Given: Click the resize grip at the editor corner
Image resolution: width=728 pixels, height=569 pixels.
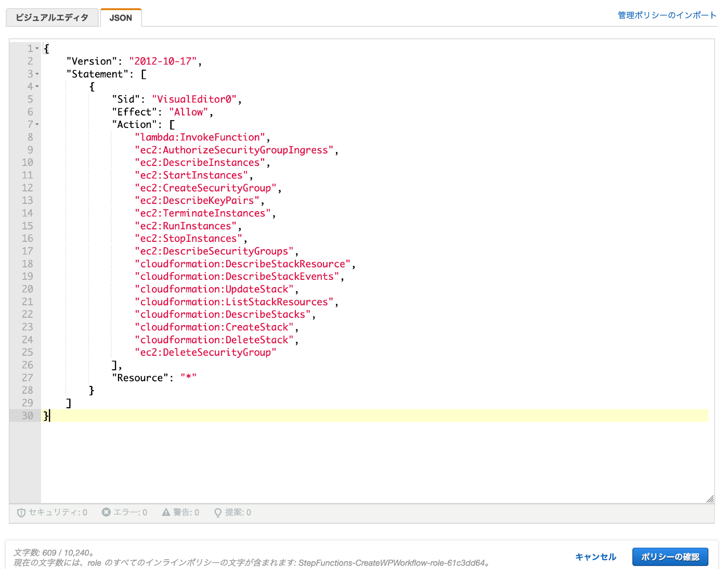Looking at the screenshot, I should coord(710,500).
